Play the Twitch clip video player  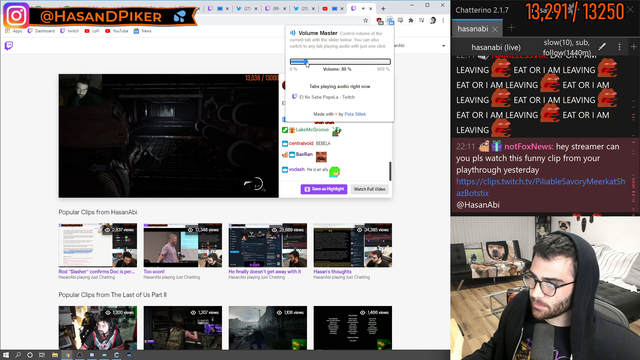click(x=168, y=136)
